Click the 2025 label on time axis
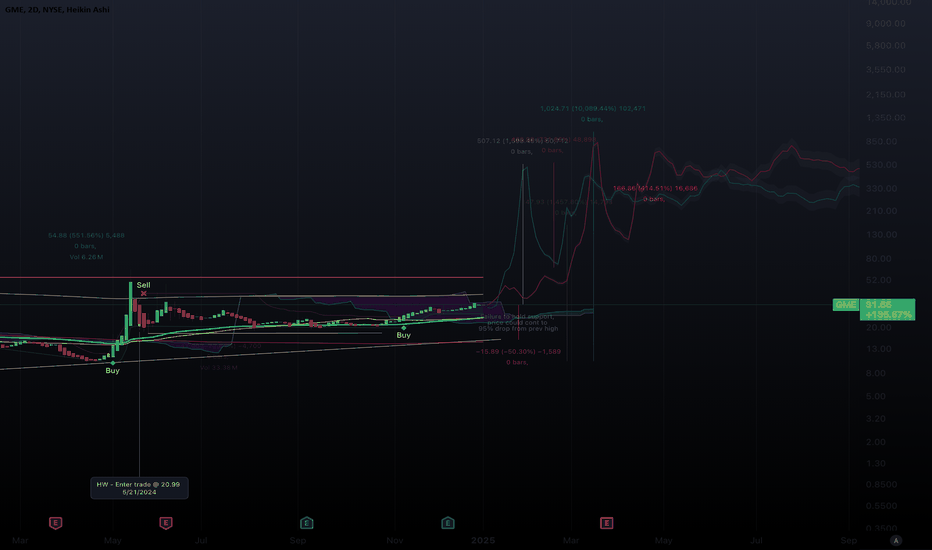Screen dimensions: 932x550 [483, 540]
